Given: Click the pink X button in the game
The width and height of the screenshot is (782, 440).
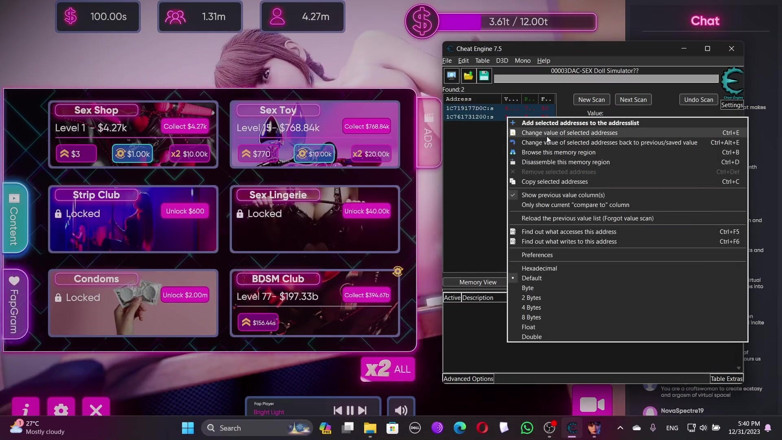Looking at the screenshot, I should click(x=96, y=409).
